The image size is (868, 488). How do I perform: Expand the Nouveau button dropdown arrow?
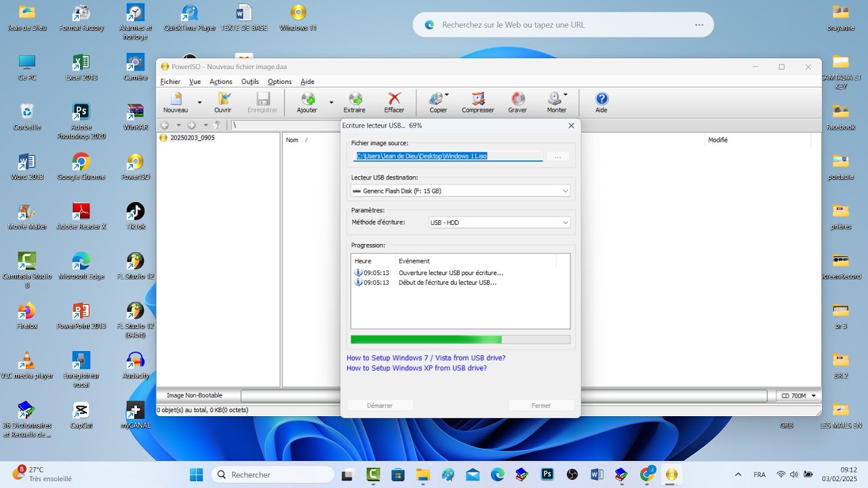(x=199, y=102)
